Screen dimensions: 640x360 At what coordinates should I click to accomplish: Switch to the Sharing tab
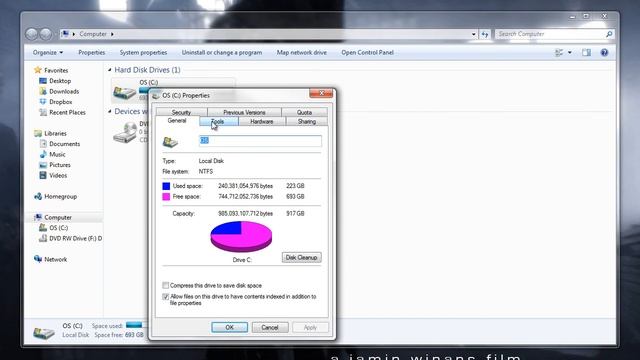click(307, 122)
